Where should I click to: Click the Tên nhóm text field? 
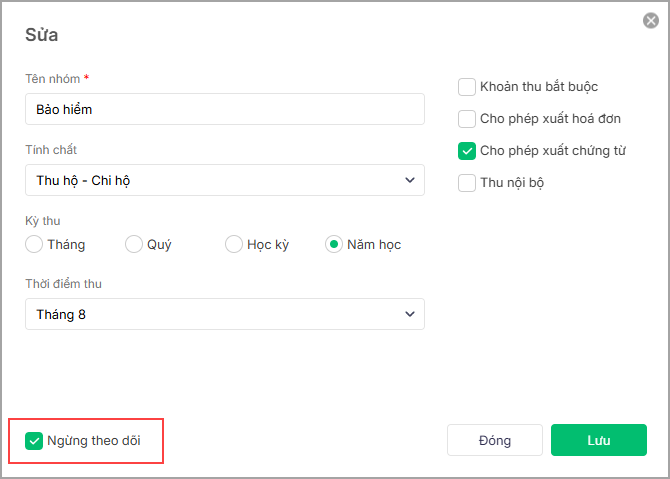[x=224, y=109]
